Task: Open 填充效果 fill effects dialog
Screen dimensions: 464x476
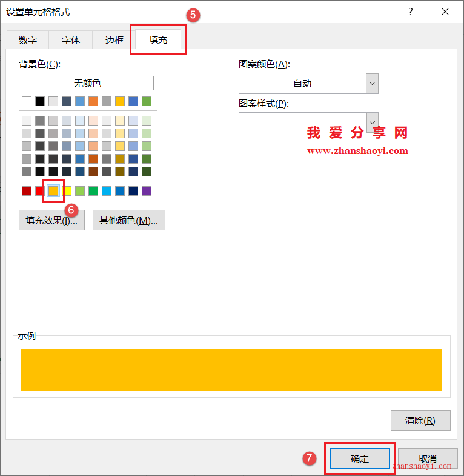Action: [51, 220]
